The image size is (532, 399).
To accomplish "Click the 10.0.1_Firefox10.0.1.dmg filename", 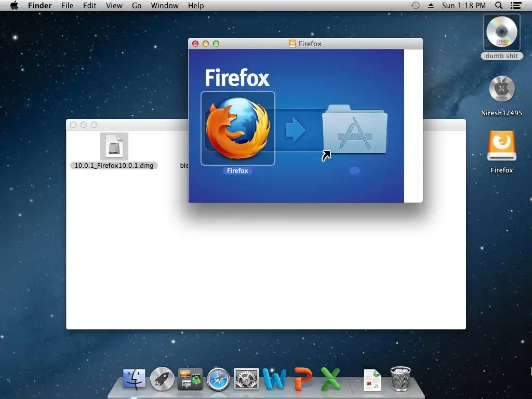I will click(114, 166).
